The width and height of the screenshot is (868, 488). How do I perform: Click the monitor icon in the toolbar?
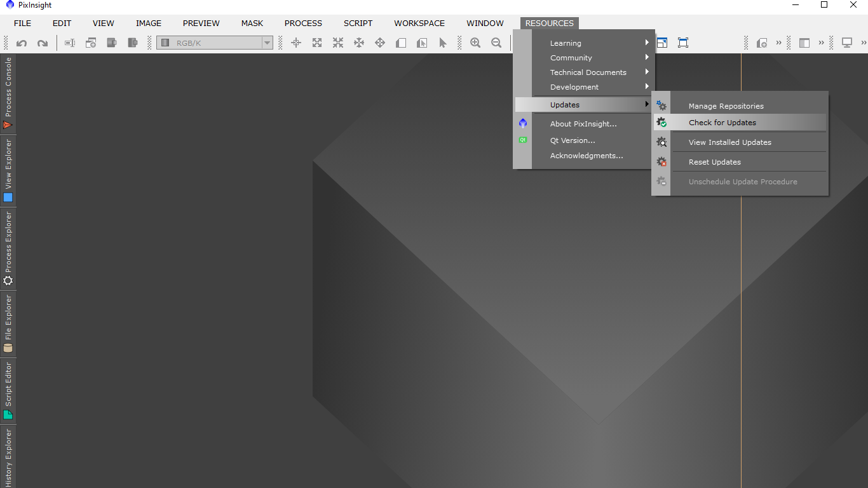click(846, 43)
